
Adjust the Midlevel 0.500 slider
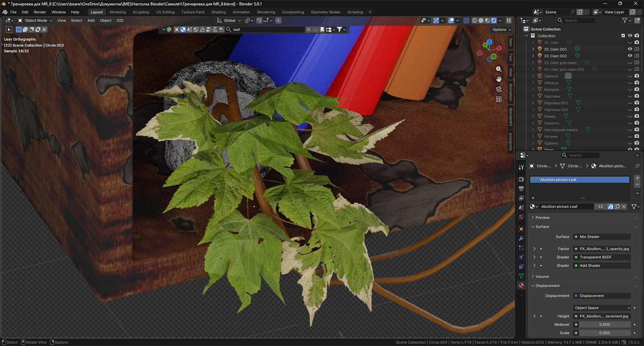click(604, 325)
